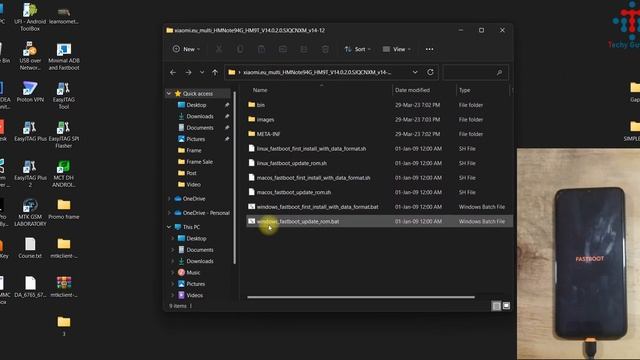Select linux_fastboot_update_rom.sh file
The height and width of the screenshot is (360, 640).
coord(379,163)
